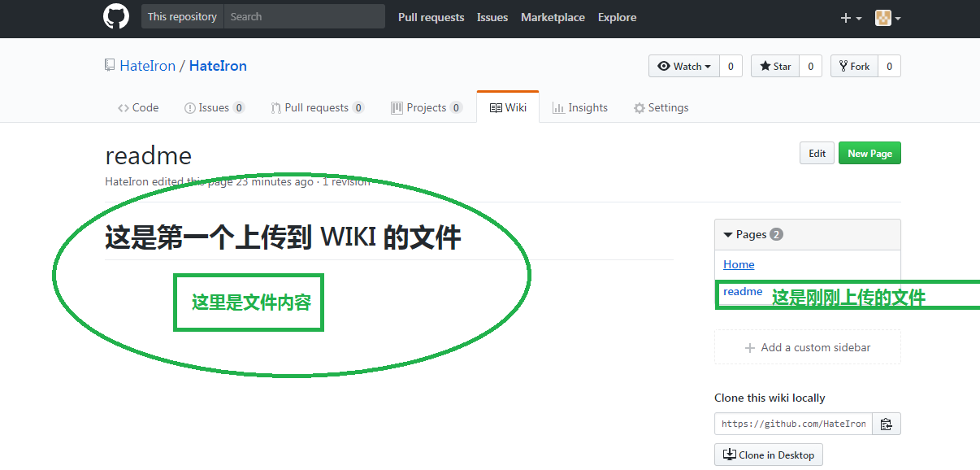The image size is (980, 470).
Task: Open Marketplace in top navigation
Action: (553, 17)
